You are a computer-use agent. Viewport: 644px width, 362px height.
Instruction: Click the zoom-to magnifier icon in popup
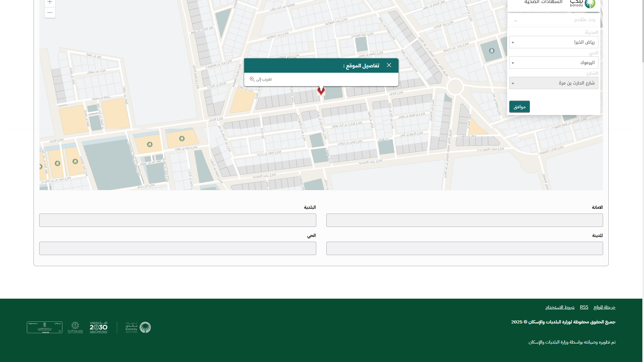point(252,79)
